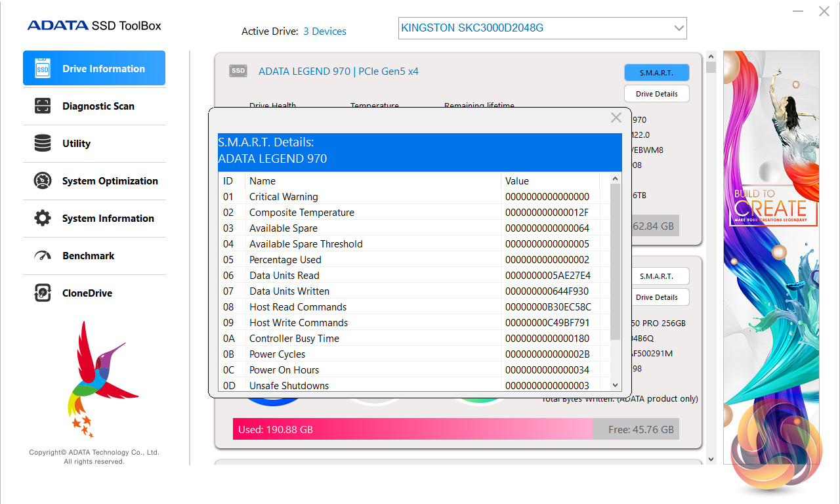The height and width of the screenshot is (504, 840).
Task: Click the Drive Information SSD icon
Action: click(42, 68)
